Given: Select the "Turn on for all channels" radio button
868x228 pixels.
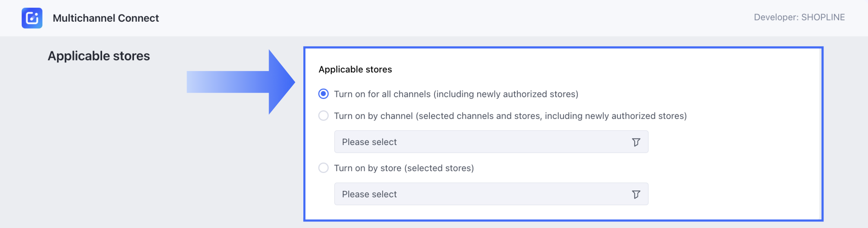Looking at the screenshot, I should (323, 94).
